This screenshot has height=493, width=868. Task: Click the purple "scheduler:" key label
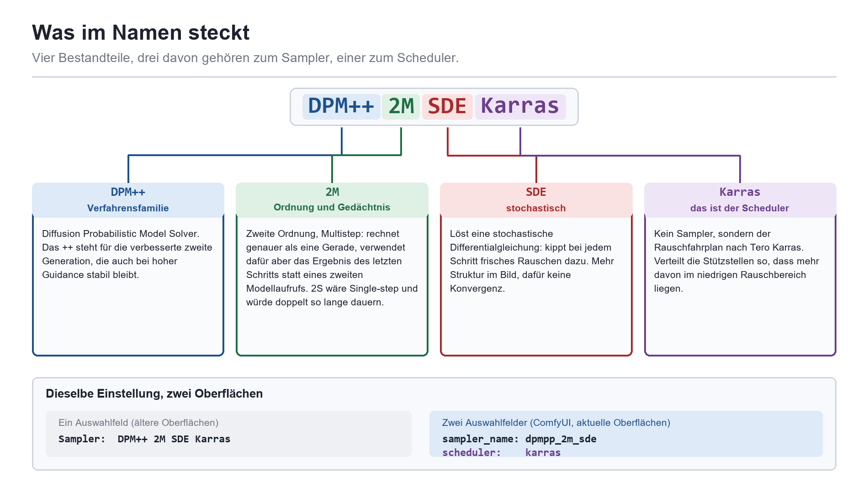(471, 452)
